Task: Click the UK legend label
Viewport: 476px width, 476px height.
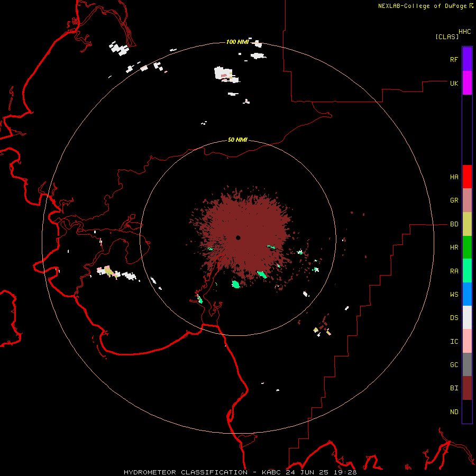Action: 454,83
